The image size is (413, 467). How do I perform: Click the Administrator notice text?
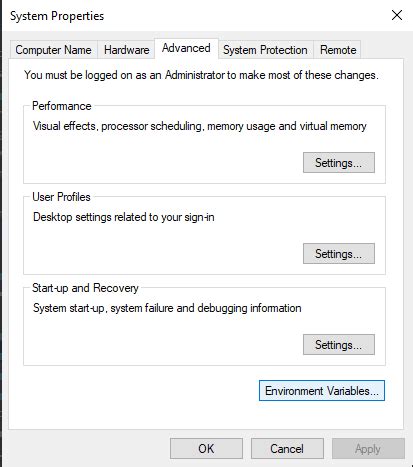tap(201, 75)
